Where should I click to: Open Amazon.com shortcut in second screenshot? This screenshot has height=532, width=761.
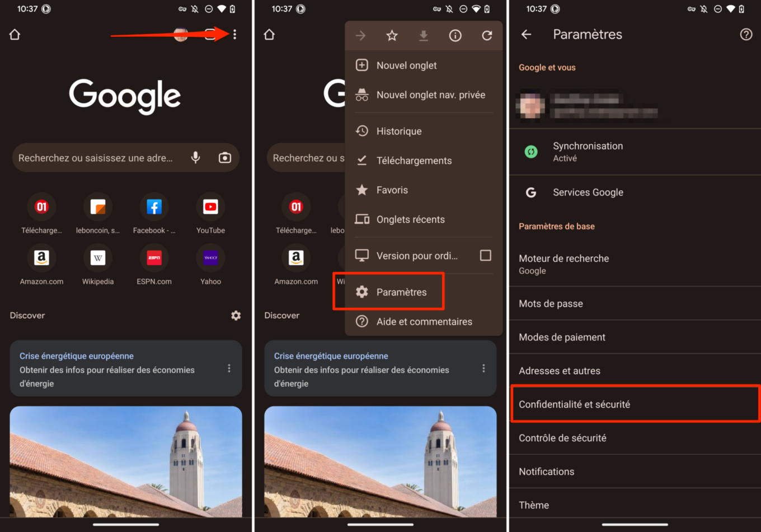tap(296, 265)
